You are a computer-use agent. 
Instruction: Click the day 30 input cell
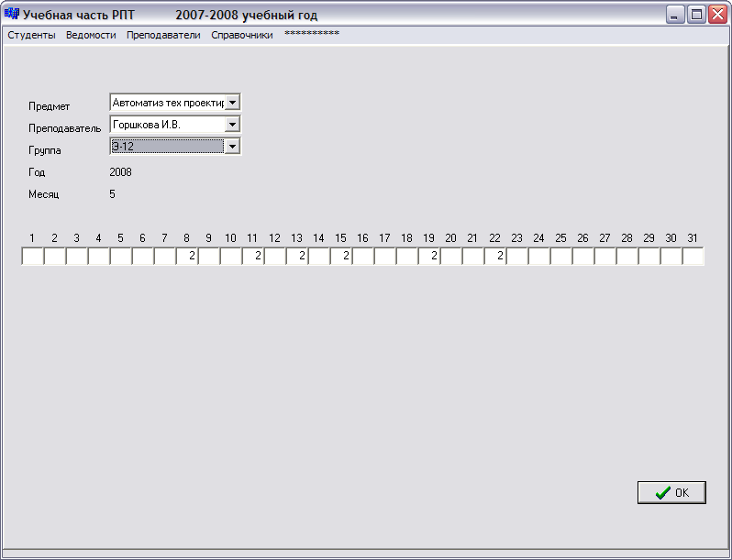pos(671,256)
